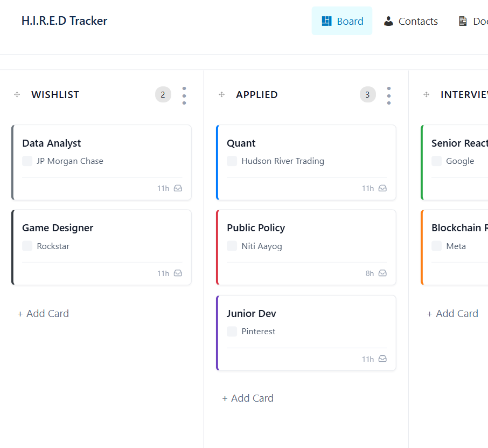Click the drag handle beside the Interview column
This screenshot has height=448, width=488.
[426, 95]
